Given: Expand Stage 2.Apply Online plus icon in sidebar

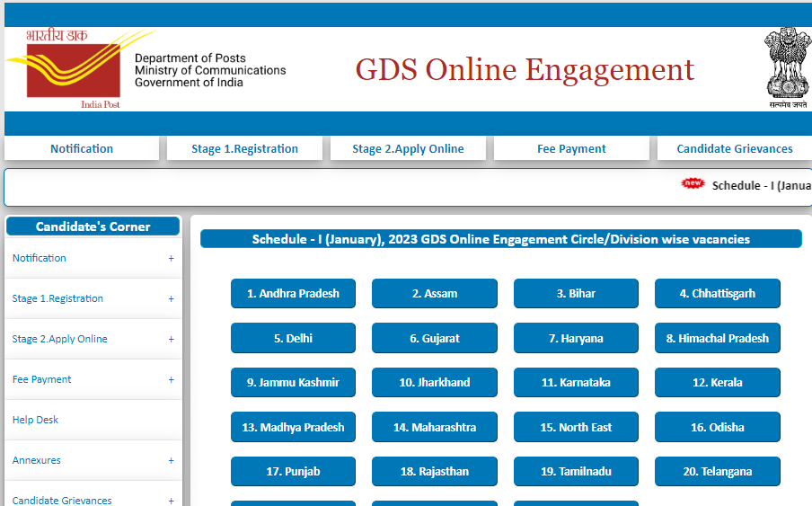Looking at the screenshot, I should tap(171, 339).
